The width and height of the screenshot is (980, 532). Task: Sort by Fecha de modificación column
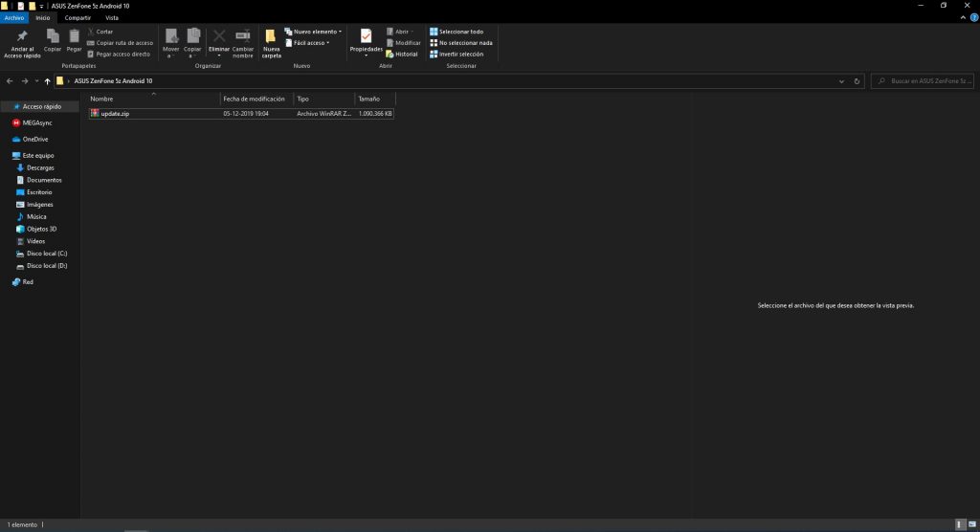(x=256, y=99)
